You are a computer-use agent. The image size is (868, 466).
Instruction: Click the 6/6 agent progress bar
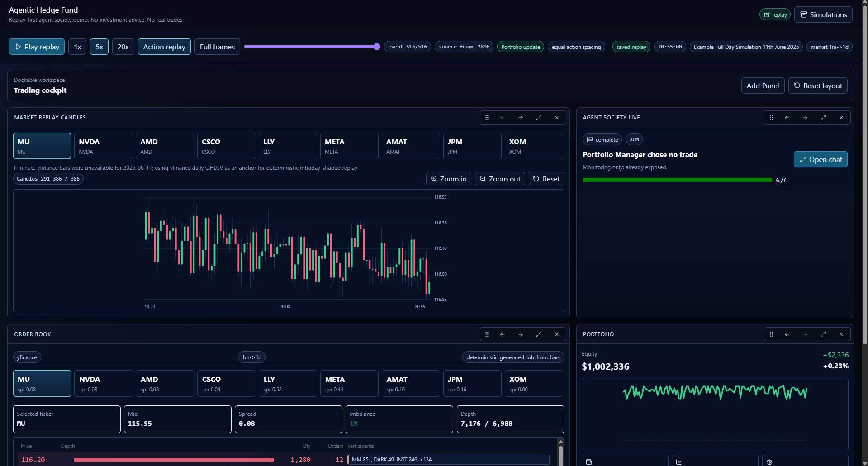coord(677,180)
